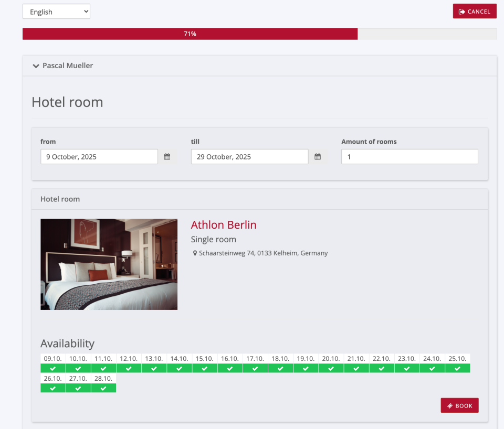
Task: Toggle availability for 12.10.
Action: click(129, 368)
